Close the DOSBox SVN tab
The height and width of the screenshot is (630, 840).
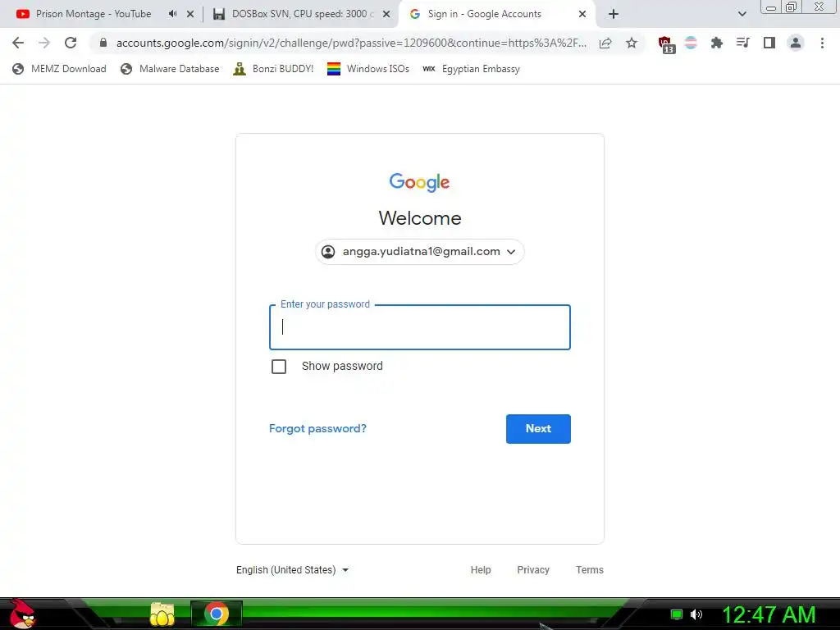386,15
